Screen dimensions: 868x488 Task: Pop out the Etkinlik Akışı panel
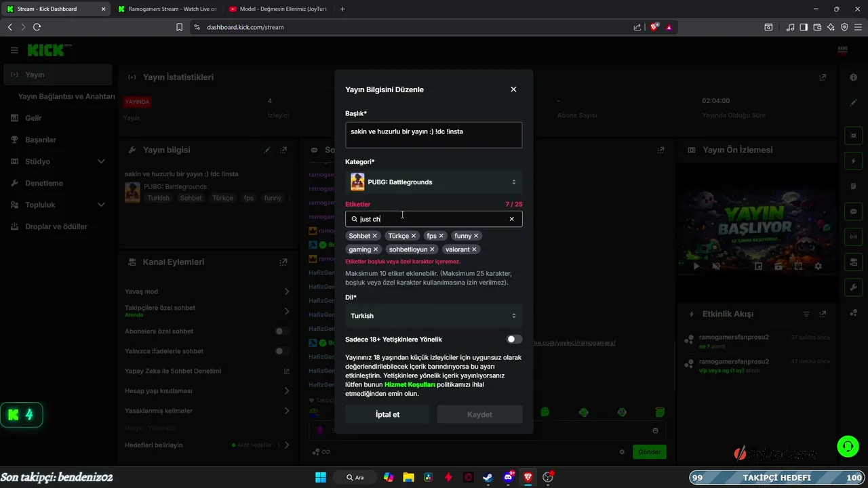click(823, 314)
